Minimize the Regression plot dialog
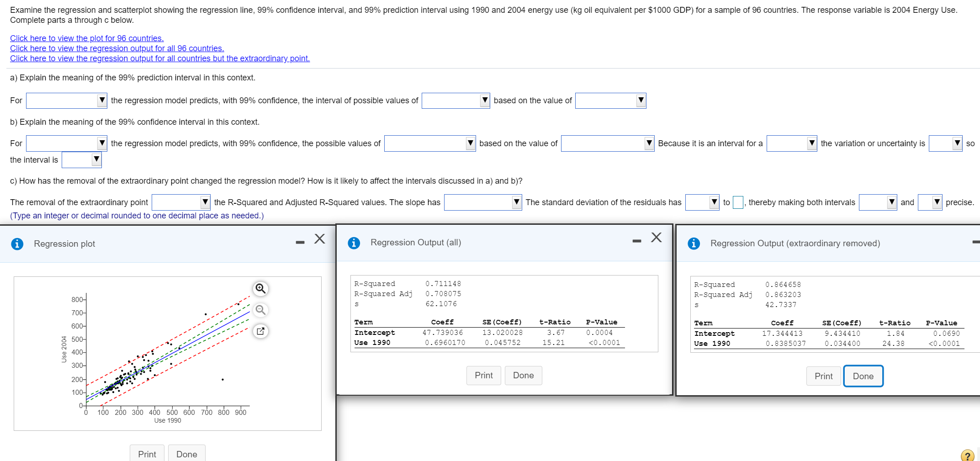The height and width of the screenshot is (461, 980). (x=300, y=242)
